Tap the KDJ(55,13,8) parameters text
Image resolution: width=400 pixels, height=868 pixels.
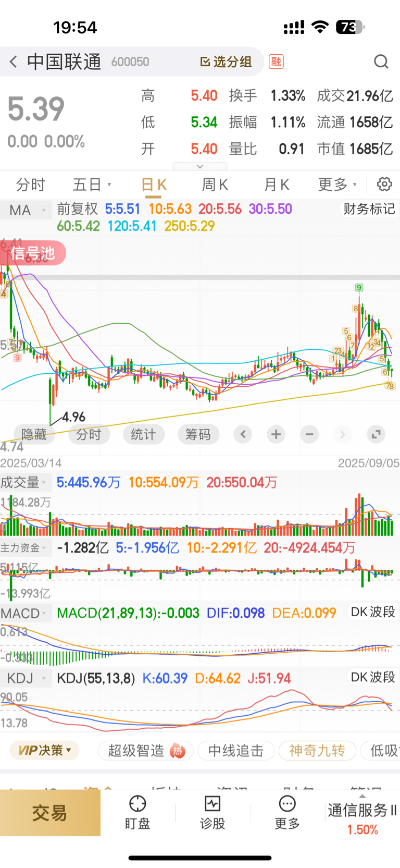(x=96, y=678)
